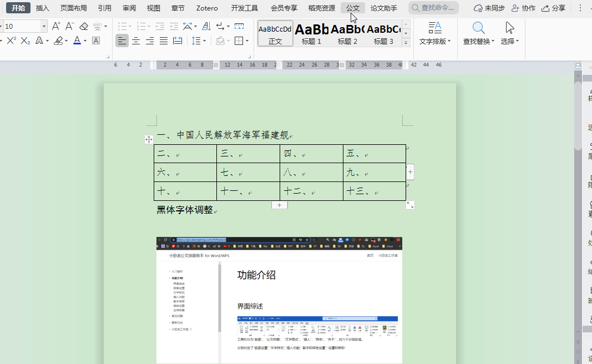This screenshot has width=592, height=364.
Task: Expand text effects dropdown arrow
Action: click(x=47, y=41)
